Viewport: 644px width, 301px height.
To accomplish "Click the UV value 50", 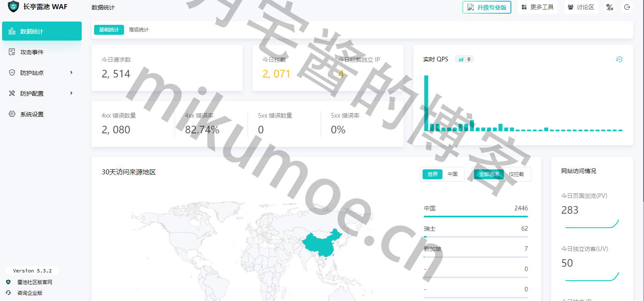I will [567, 263].
